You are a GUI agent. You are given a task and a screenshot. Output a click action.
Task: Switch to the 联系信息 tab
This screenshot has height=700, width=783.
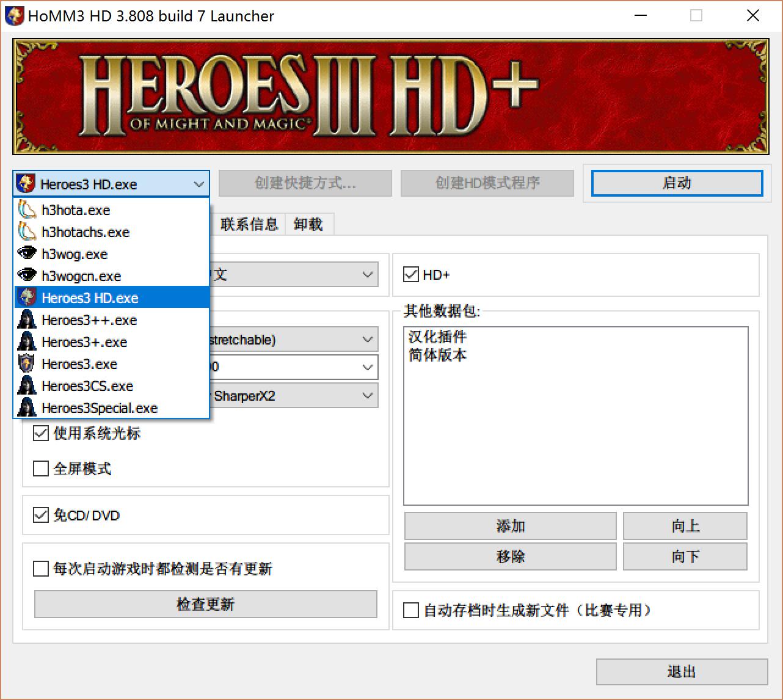[x=249, y=224]
